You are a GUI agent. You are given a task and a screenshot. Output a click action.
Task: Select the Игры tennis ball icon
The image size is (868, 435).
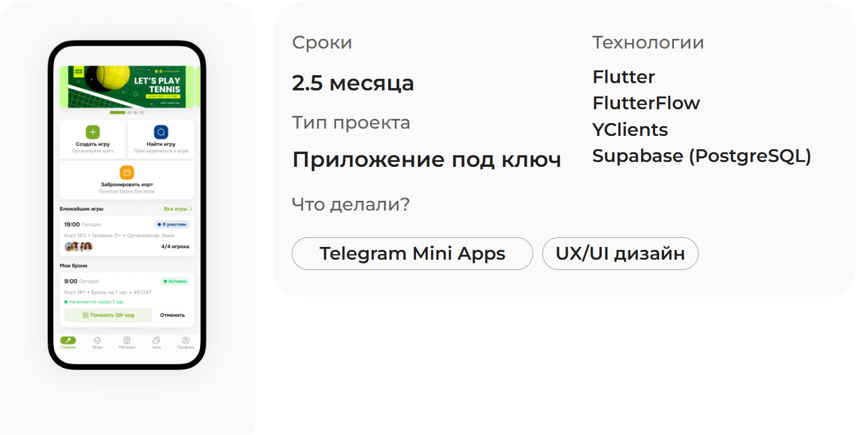pos(97,339)
